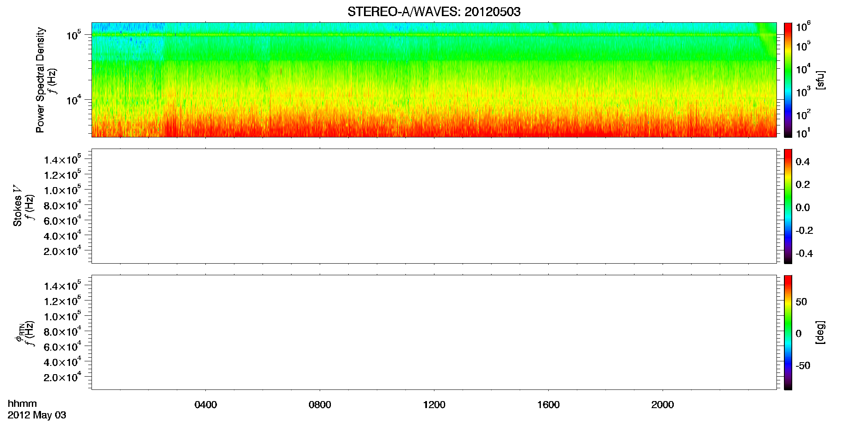Click the 2012 May 03 date label
This screenshot has width=868, height=447.
tap(37, 415)
